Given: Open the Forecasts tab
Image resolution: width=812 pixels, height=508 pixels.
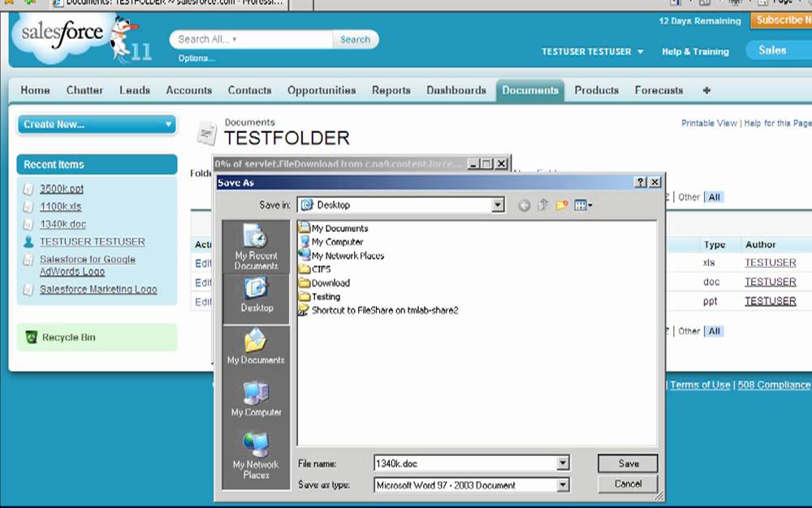Looking at the screenshot, I should (x=659, y=91).
